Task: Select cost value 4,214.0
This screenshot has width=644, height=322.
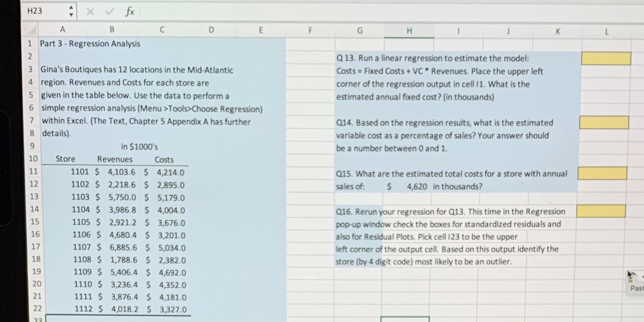Action: [x=171, y=172]
